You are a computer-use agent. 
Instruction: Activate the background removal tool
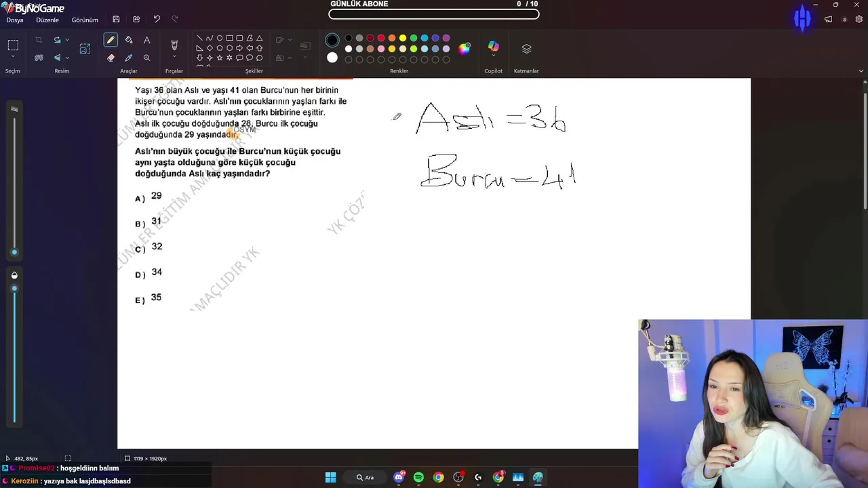[39, 58]
